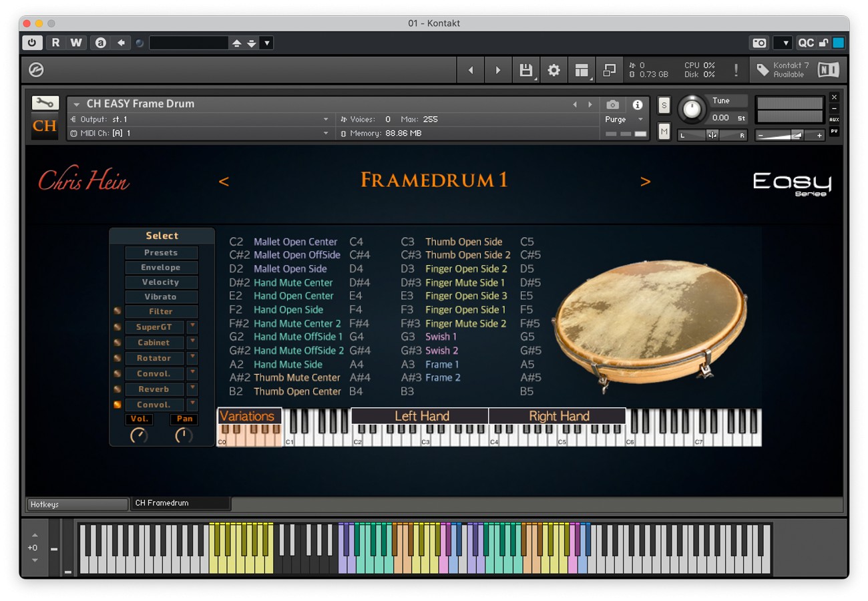
Task: Click the CH wrench edit icon on the instrument
Action: point(44,104)
